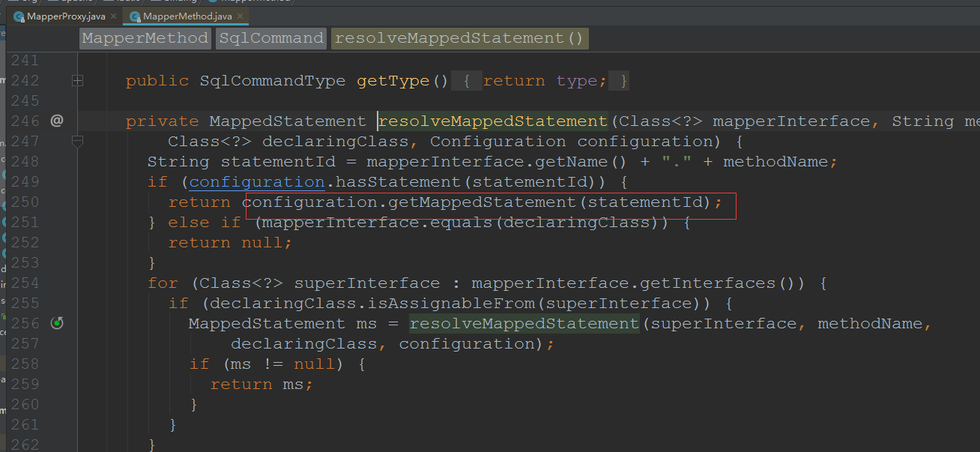The width and height of the screenshot is (980, 452).
Task: Collapse the resolveMappedStatement method at line 247
Action: point(77,140)
